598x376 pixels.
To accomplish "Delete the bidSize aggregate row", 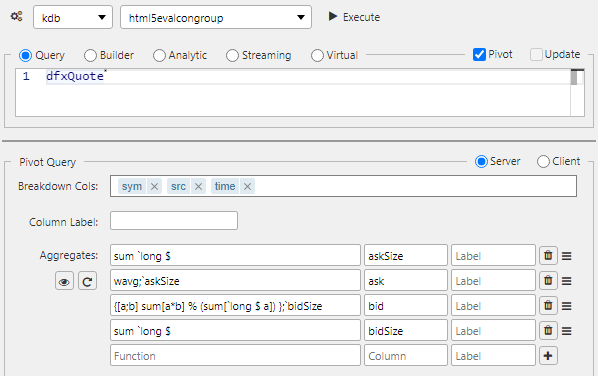I will [548, 331].
